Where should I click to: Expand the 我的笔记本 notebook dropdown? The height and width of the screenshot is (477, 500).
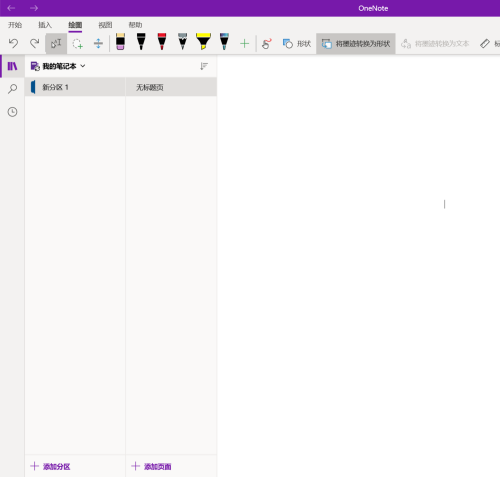point(58,66)
